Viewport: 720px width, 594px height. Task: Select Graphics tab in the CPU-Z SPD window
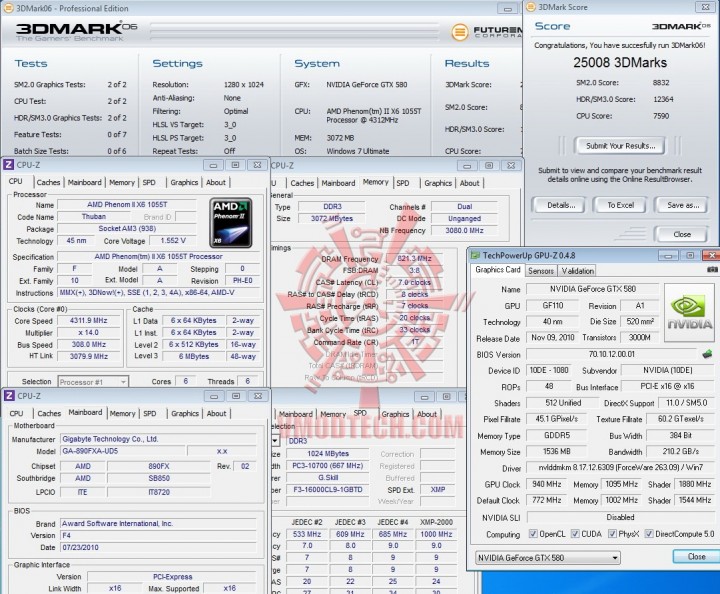click(395, 414)
